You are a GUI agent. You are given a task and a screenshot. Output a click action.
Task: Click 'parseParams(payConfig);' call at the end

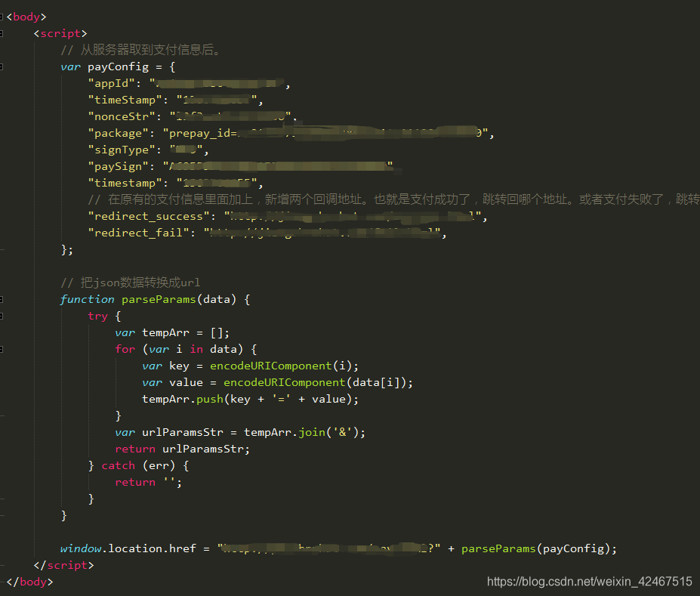pos(539,548)
